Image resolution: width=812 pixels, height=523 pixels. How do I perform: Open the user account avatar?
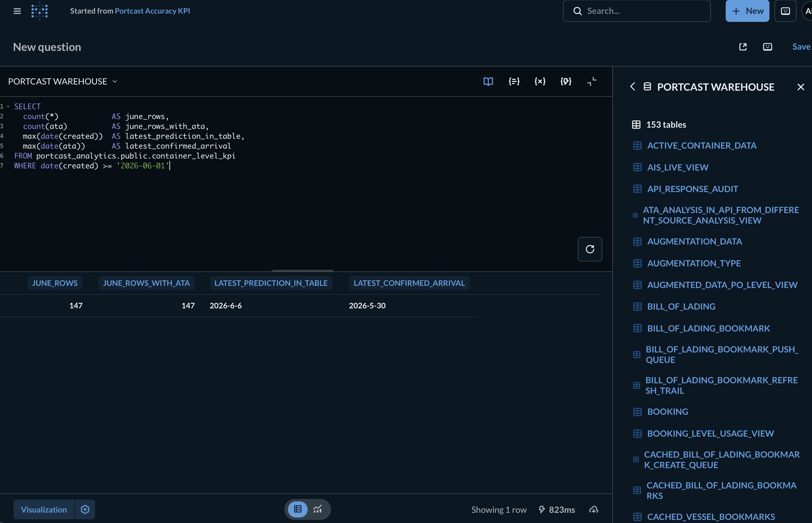807,11
